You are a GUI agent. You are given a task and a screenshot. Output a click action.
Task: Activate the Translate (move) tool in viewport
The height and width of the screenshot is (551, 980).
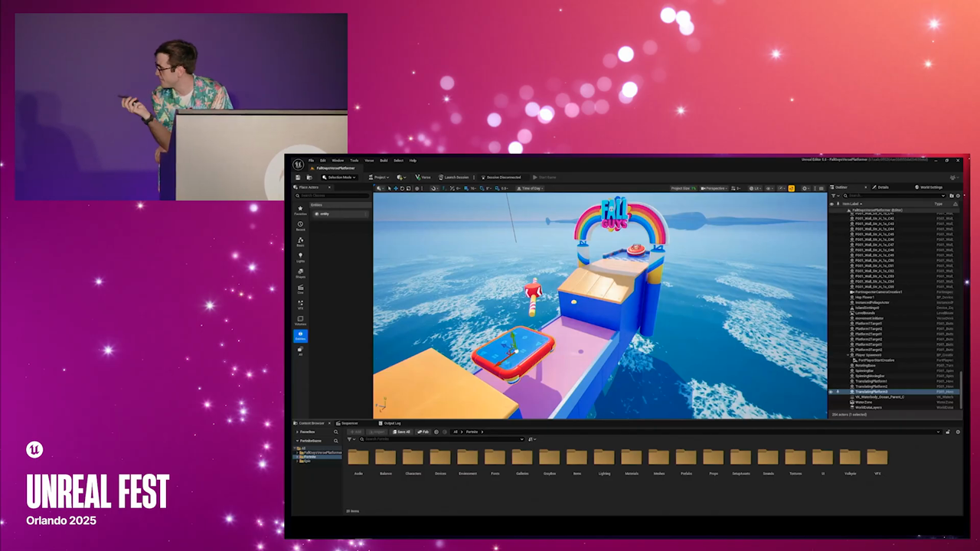tap(396, 188)
